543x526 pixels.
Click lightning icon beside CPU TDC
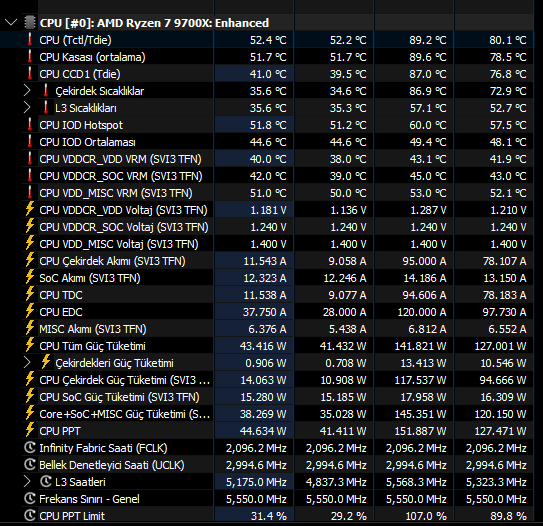tap(30, 294)
